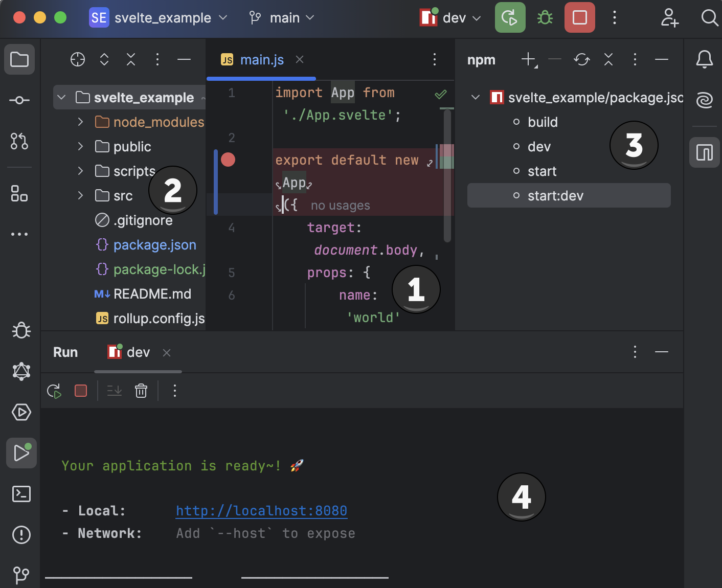The width and height of the screenshot is (722, 588).
Task: Expand the src folder in Project tree
Action: pos(80,195)
